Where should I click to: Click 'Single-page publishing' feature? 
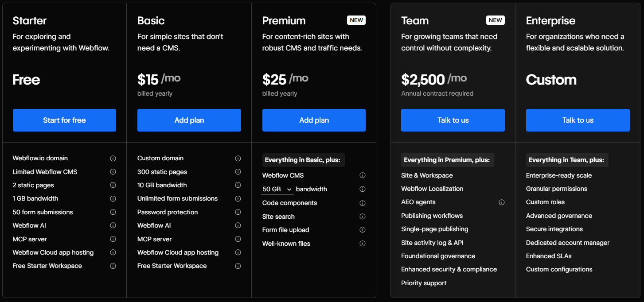(x=435, y=229)
